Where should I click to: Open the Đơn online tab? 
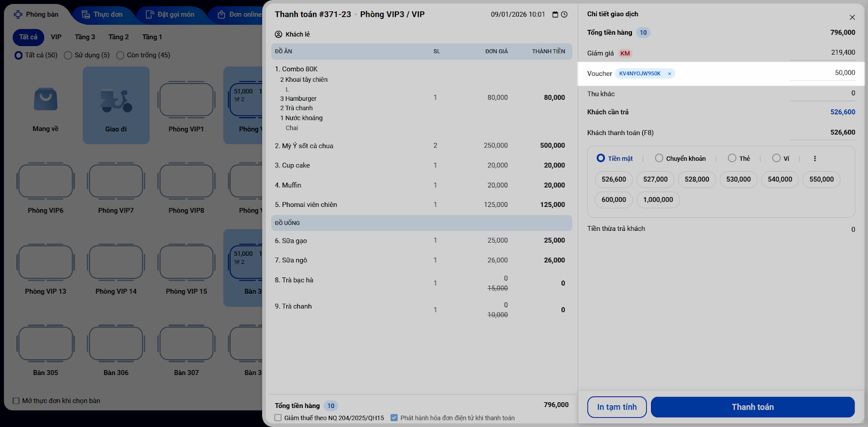tap(240, 15)
